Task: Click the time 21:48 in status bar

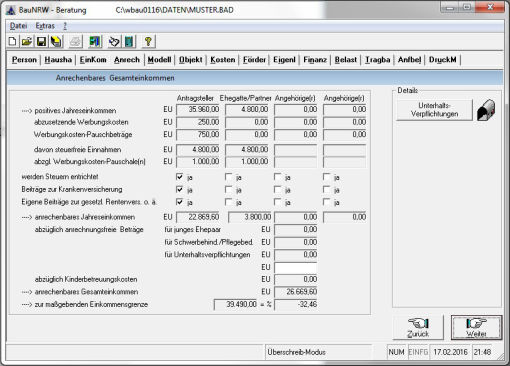Action: [482, 352]
